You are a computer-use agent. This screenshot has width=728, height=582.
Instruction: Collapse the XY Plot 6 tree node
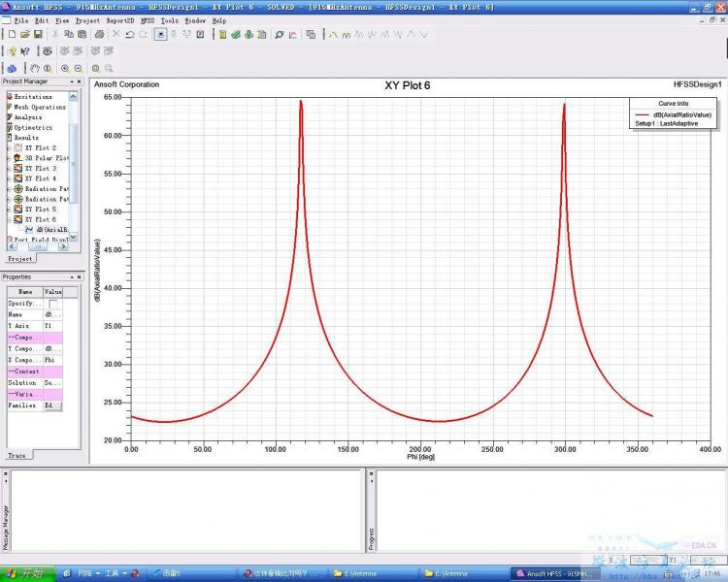tap(9, 219)
